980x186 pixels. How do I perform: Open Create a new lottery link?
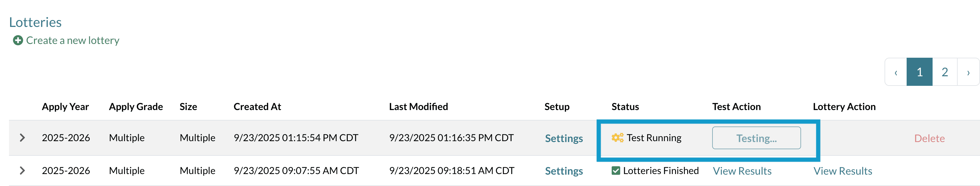pyautogui.click(x=73, y=40)
